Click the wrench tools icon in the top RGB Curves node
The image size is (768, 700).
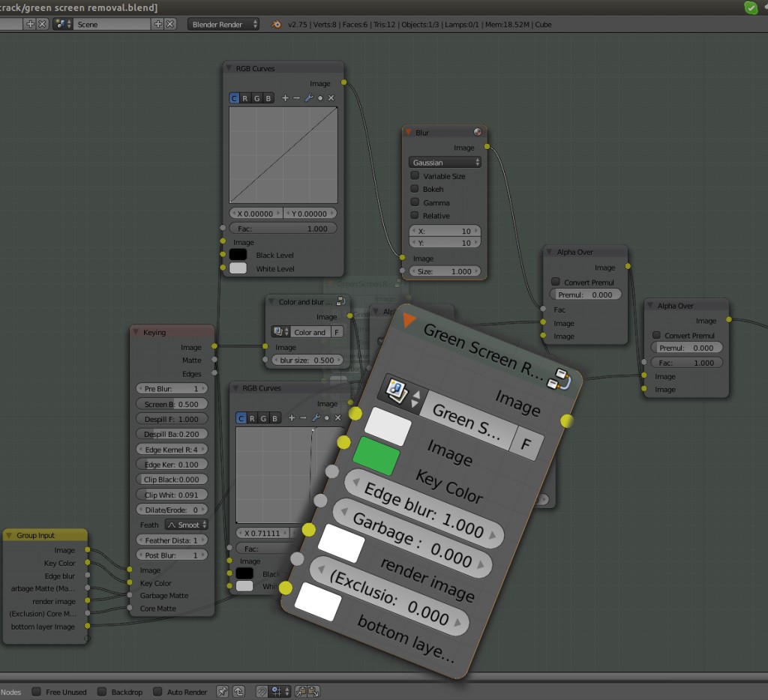pos(307,98)
